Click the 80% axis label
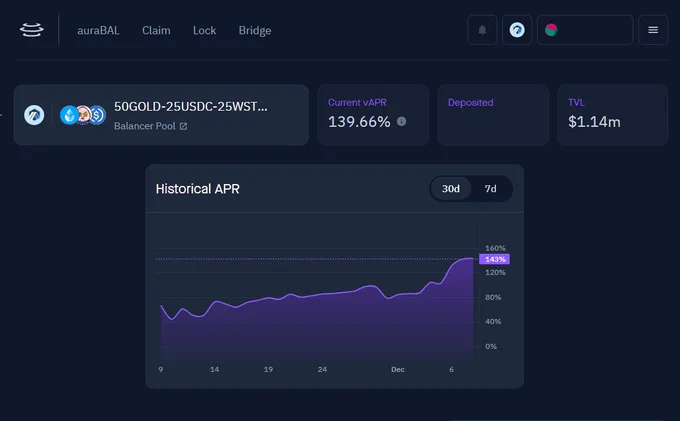 coord(493,297)
